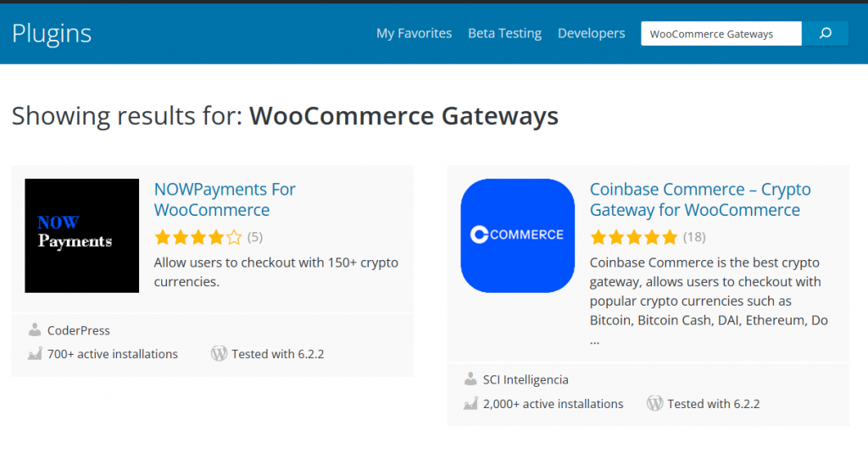Click the (18) rating count
The height and width of the screenshot is (453, 868).
694,237
